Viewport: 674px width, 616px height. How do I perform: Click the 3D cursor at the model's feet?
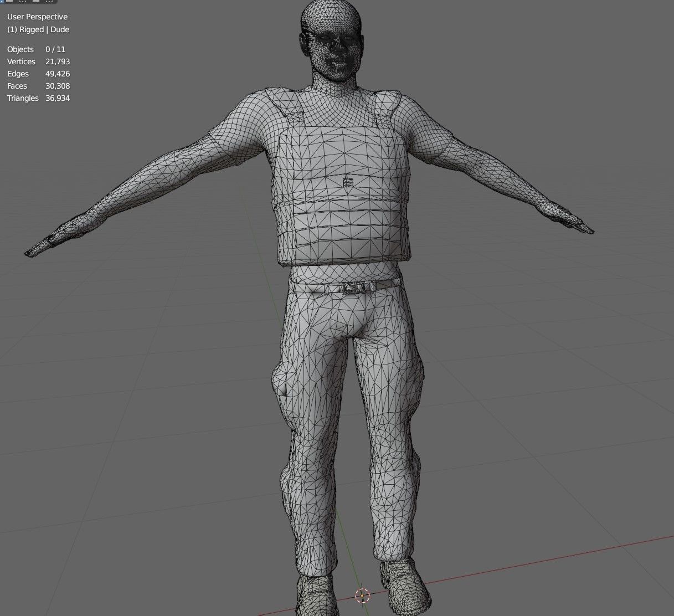(363, 596)
